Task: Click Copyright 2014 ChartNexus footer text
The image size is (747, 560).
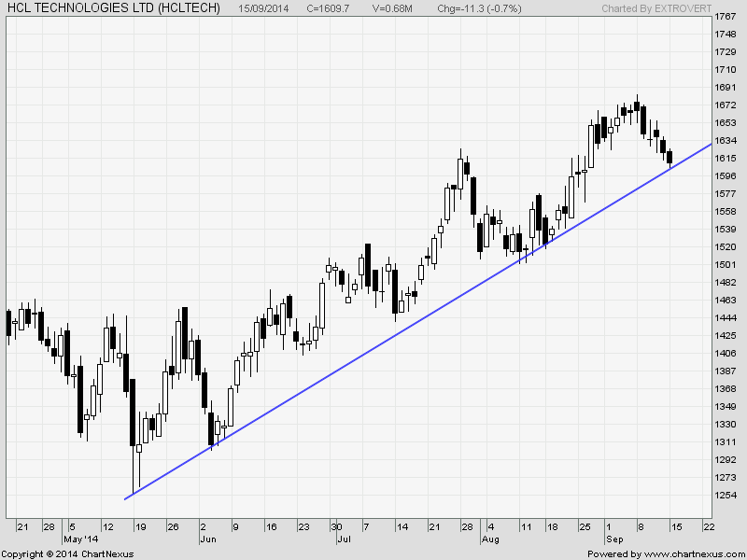Action: (68, 554)
